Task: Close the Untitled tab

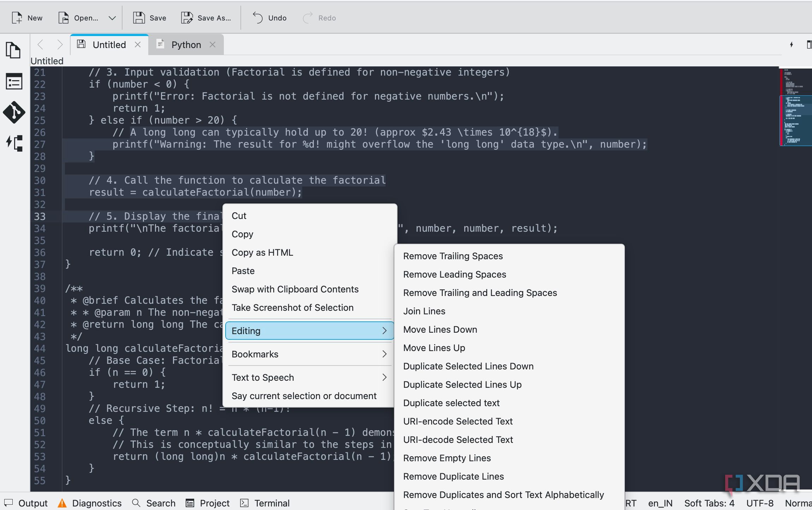Action: coord(138,45)
